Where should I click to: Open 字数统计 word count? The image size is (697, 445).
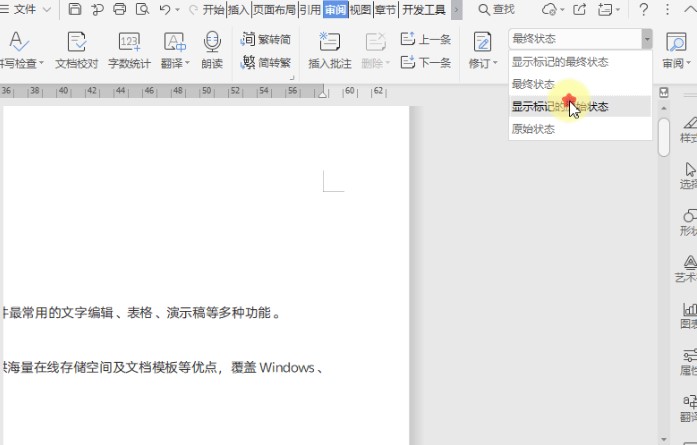[x=129, y=50]
